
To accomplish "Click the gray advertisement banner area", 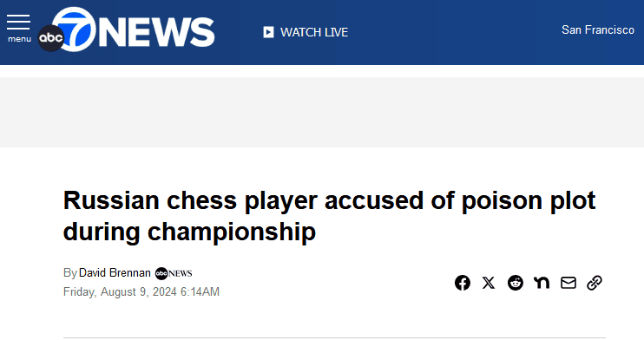I will [x=322, y=112].
